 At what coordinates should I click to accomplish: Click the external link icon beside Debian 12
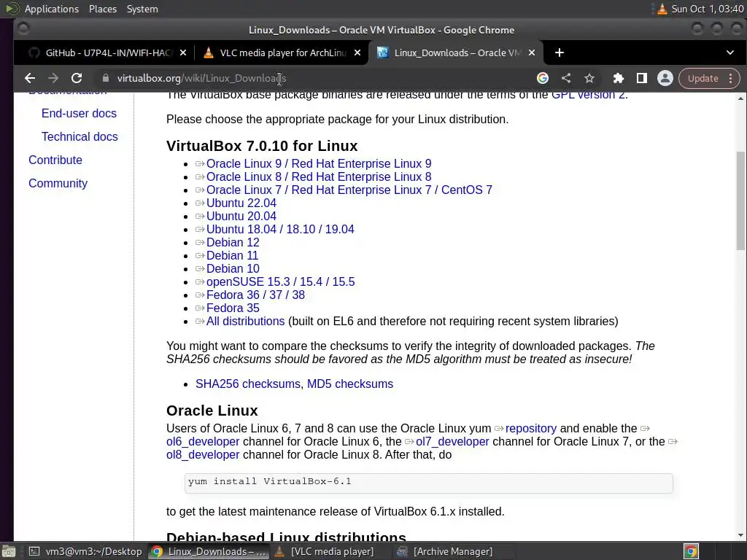tap(200, 242)
